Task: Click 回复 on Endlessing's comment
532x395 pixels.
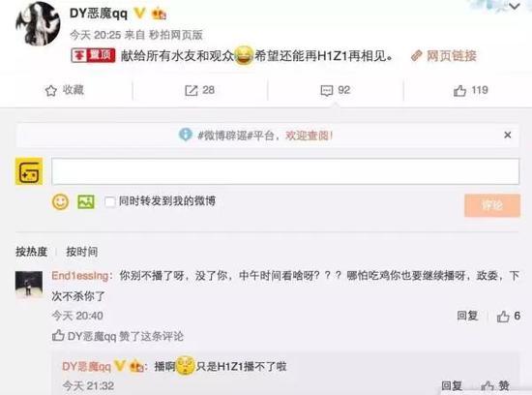Action: pos(467,316)
